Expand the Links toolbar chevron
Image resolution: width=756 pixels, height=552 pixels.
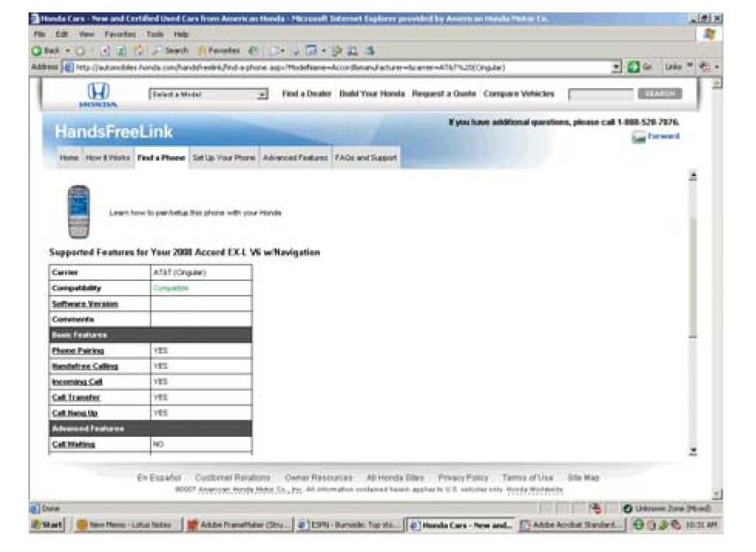692,67
